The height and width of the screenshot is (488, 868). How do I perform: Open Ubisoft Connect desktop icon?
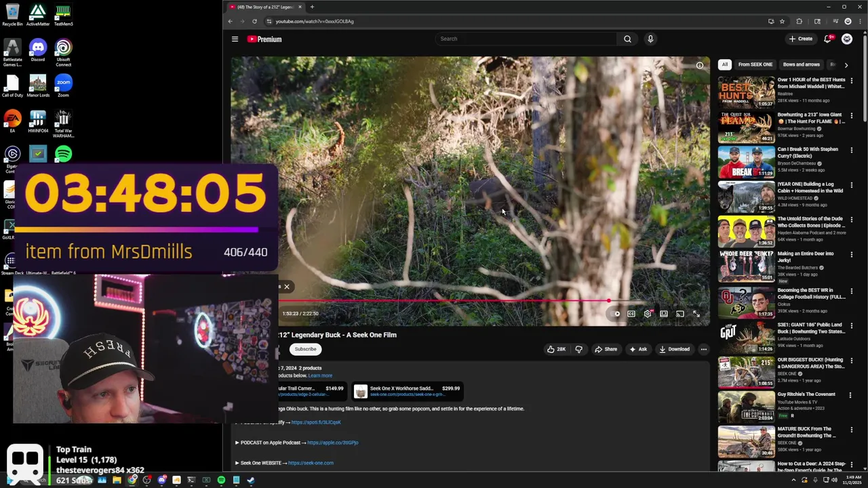tap(63, 54)
